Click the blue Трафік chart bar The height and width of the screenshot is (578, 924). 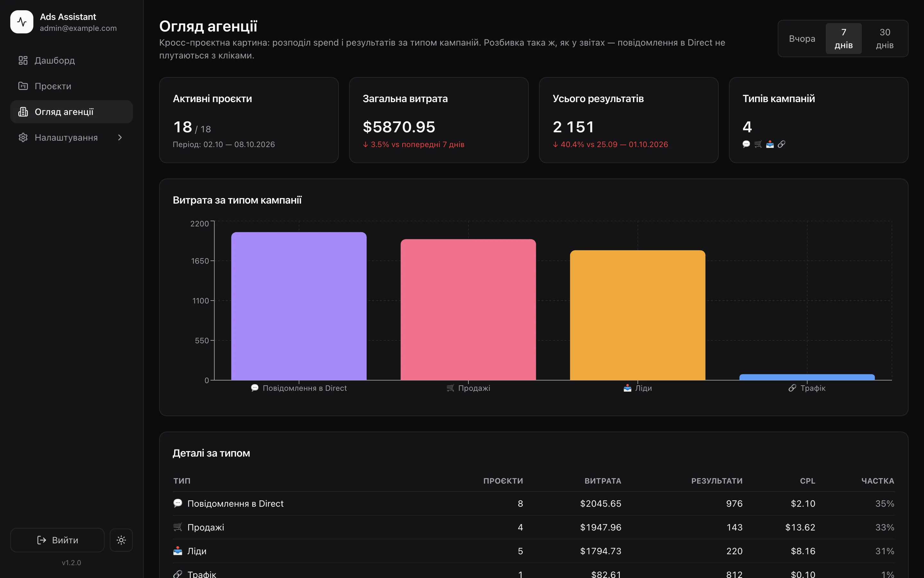pyautogui.click(x=807, y=377)
